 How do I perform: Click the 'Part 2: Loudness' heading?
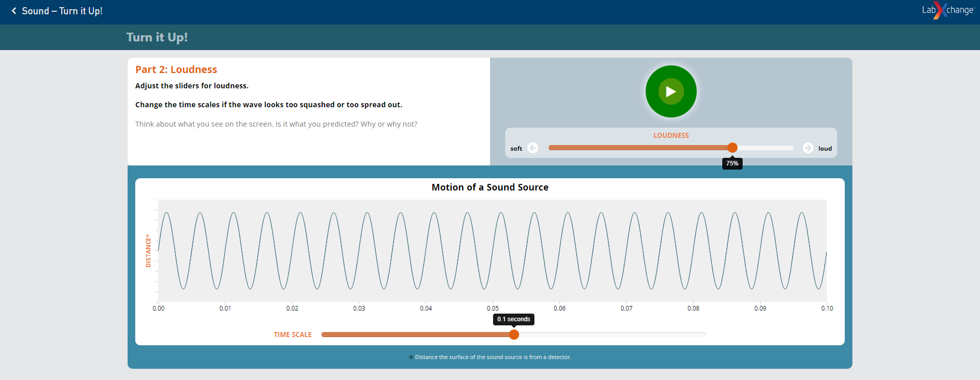pyautogui.click(x=176, y=69)
